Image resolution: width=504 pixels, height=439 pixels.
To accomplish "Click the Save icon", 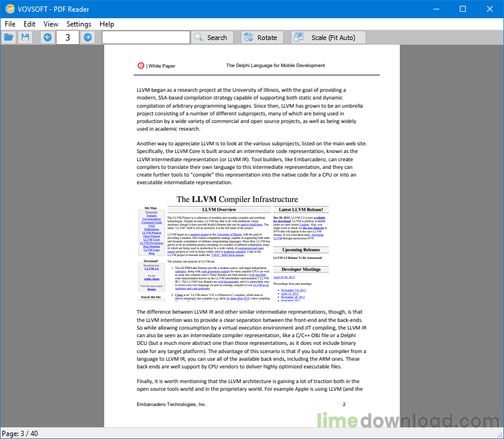I will (25, 37).
